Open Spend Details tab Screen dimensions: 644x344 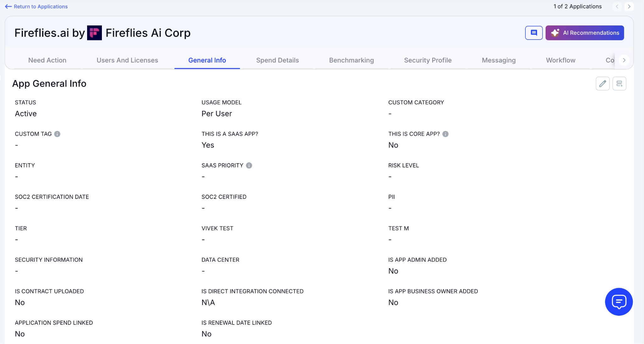coord(277,60)
